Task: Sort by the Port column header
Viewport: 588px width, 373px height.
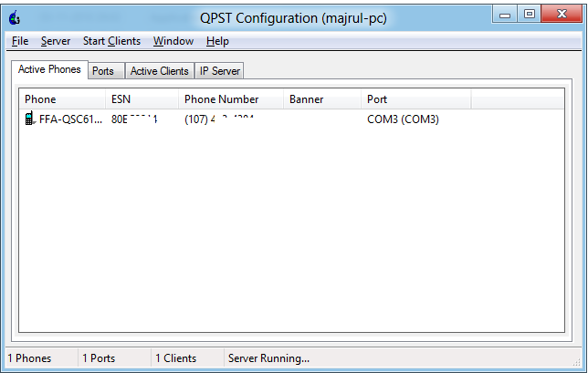Action: (415, 99)
